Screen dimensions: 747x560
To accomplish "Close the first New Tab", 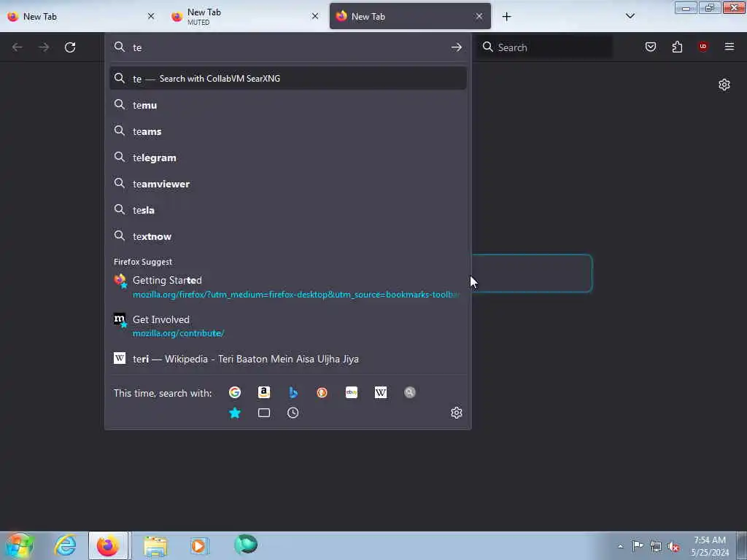I will pyautogui.click(x=151, y=16).
